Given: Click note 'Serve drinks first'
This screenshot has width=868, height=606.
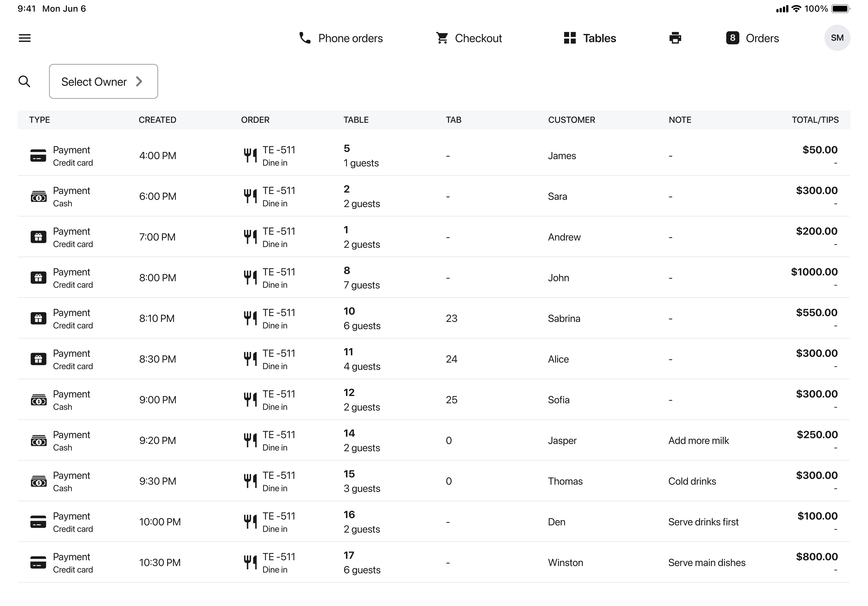Looking at the screenshot, I should (703, 522).
